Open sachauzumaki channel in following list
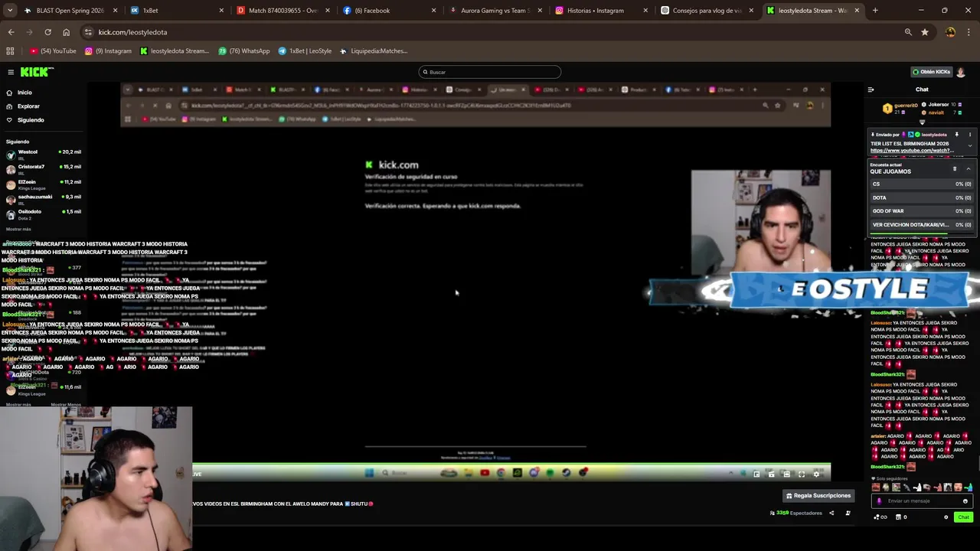The height and width of the screenshot is (551, 980). pos(44,199)
